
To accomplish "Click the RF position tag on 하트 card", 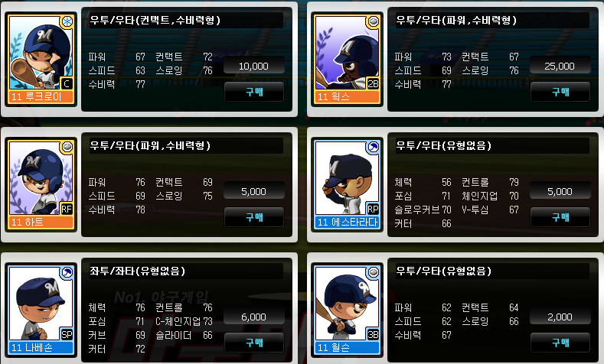I will 67,209.
